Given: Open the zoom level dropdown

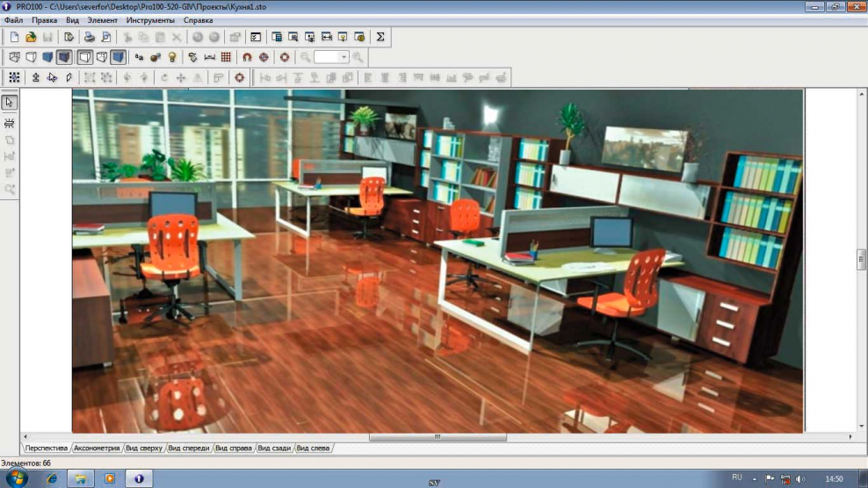Looking at the screenshot, I should [x=344, y=57].
